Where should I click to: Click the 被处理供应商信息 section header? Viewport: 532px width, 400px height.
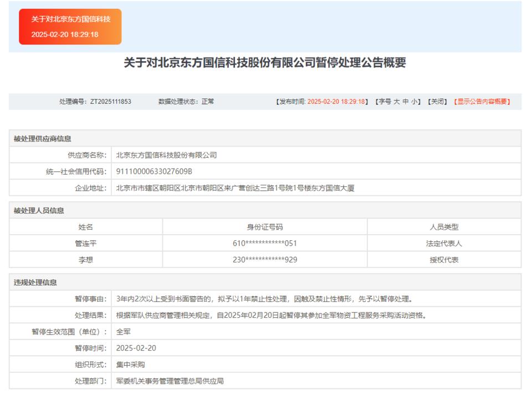(x=43, y=139)
